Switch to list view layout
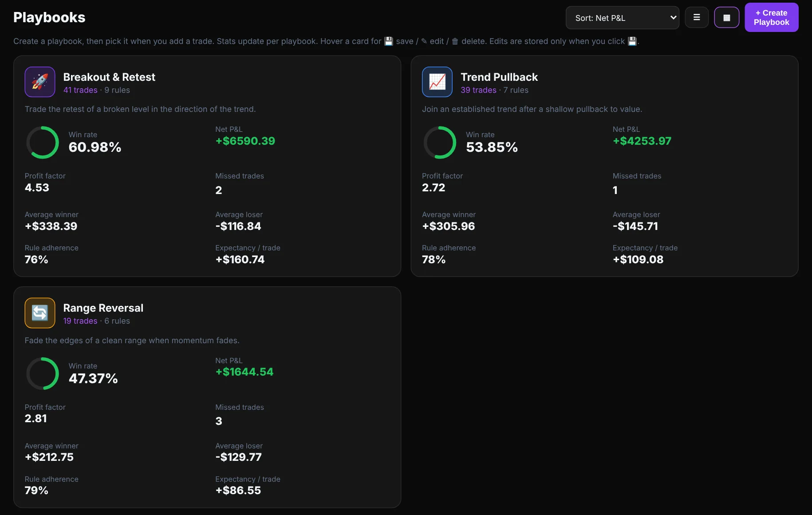812x515 pixels. click(697, 18)
